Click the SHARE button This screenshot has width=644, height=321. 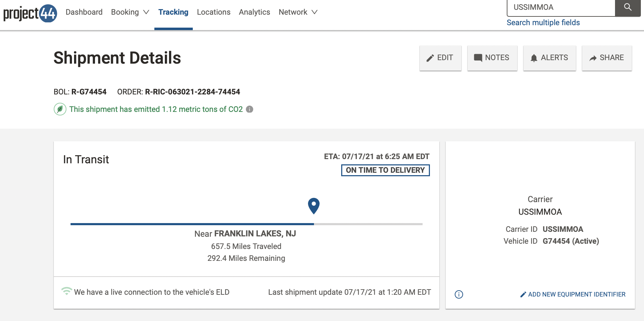pyautogui.click(x=607, y=58)
